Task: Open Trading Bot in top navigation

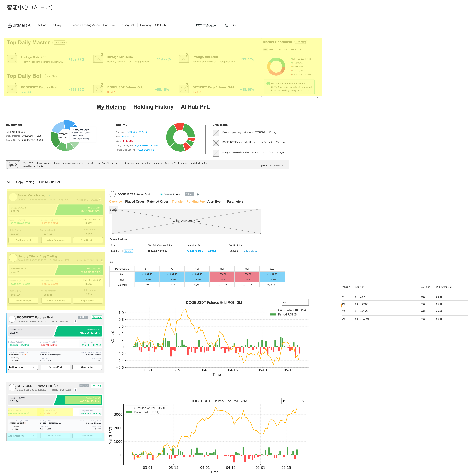Action: 127,25
